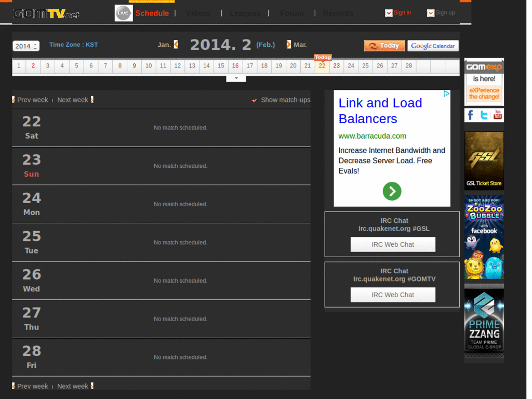Click Irc.quakenet.org #GSL text

point(394,229)
